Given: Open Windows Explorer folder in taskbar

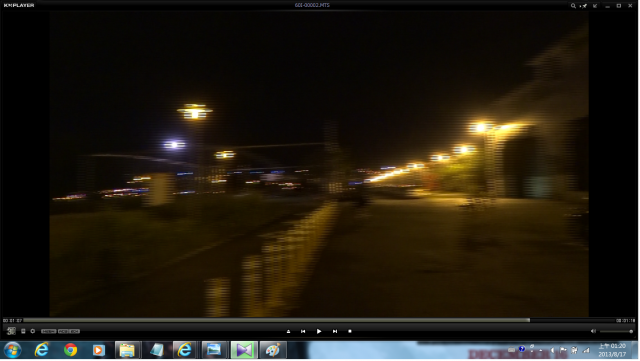Looking at the screenshot, I should coord(127,350).
